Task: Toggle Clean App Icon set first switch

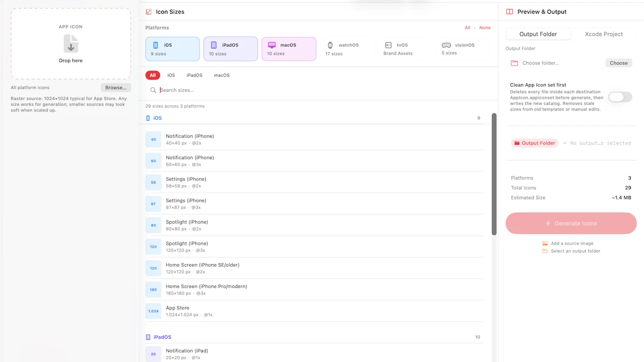Action: pos(620,97)
